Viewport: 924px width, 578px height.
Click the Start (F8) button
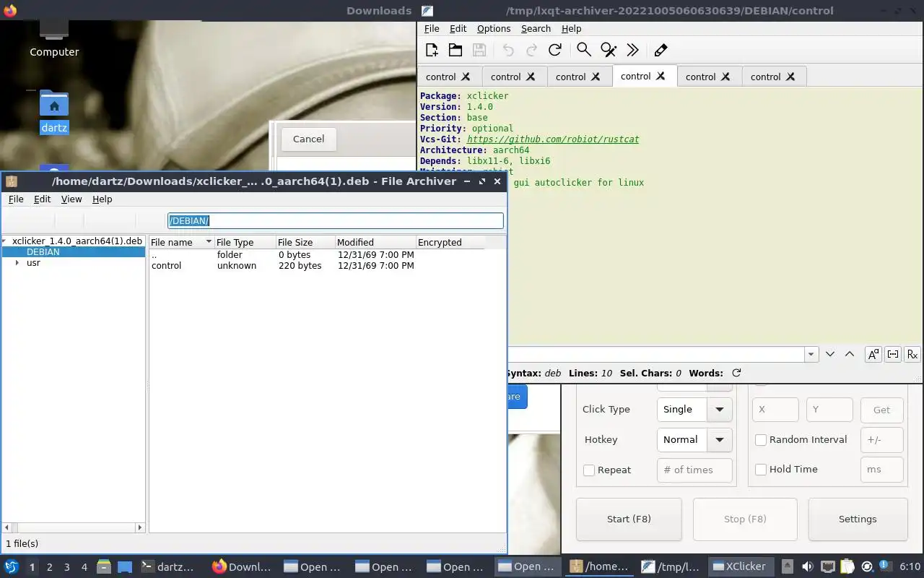pyautogui.click(x=629, y=519)
